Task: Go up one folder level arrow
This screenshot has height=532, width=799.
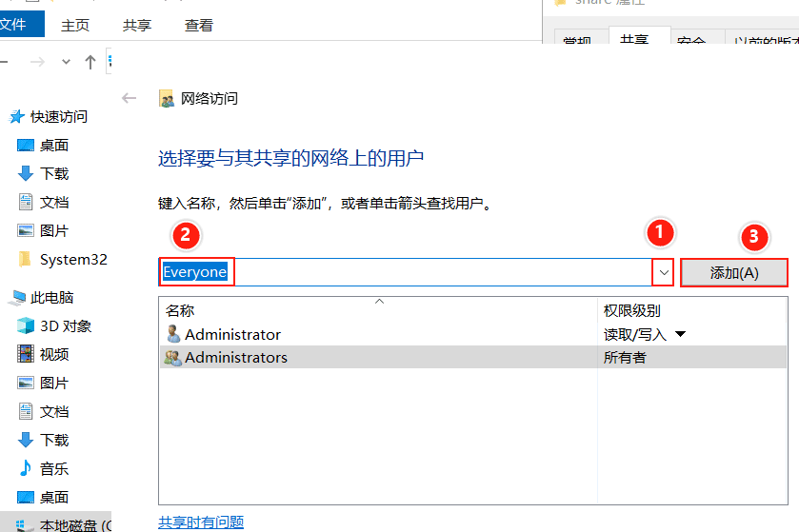Action: [x=90, y=62]
